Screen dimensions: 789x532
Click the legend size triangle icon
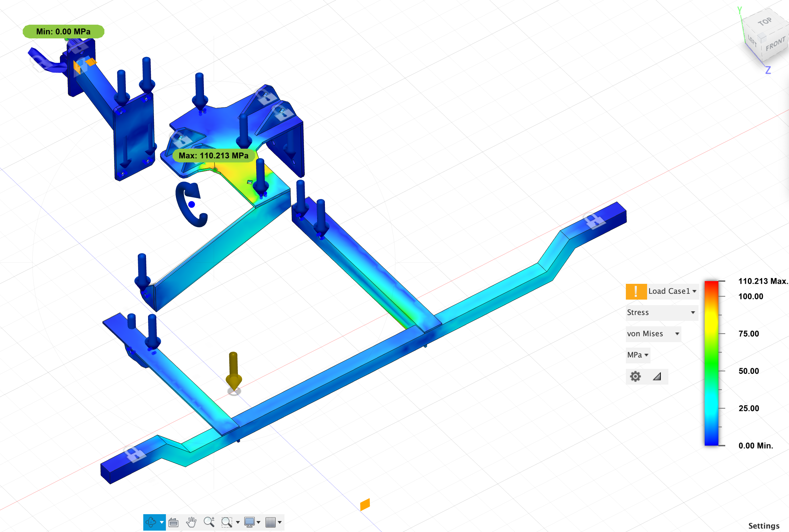(x=657, y=376)
